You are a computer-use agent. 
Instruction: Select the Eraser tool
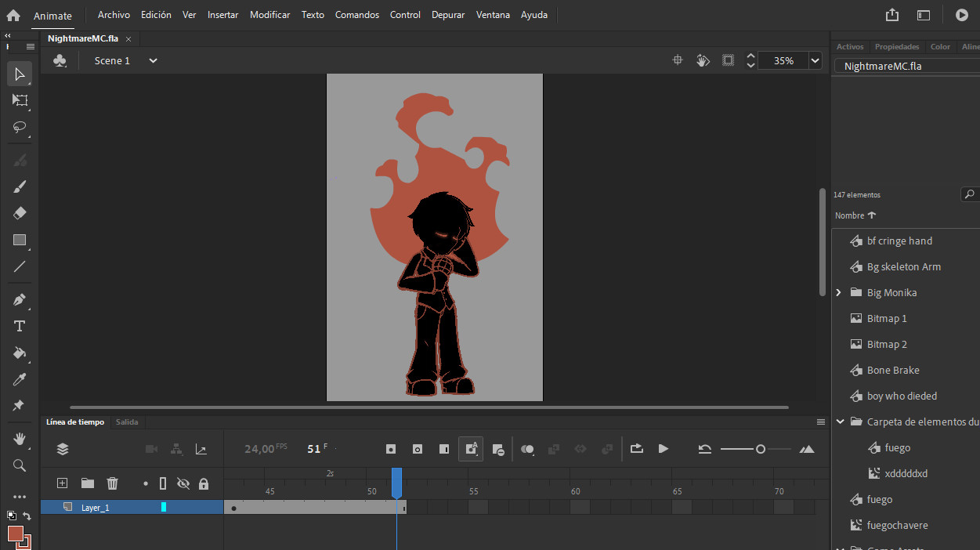(x=19, y=213)
